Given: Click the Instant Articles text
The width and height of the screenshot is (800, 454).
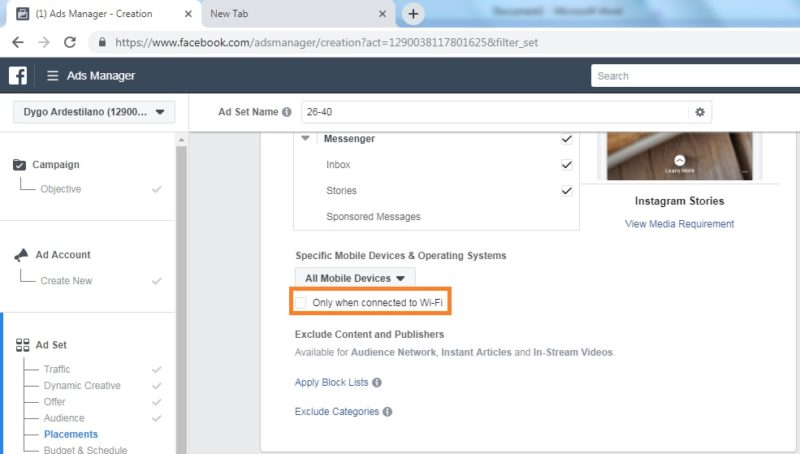Looking at the screenshot, I should click(x=476, y=352).
